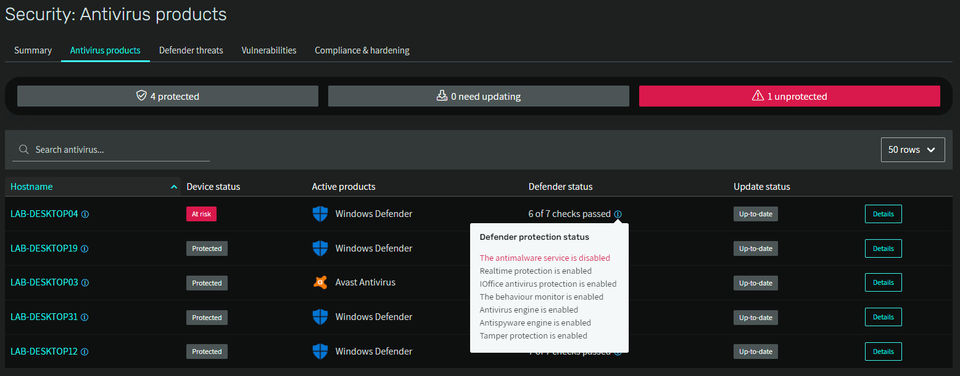Click the 6 of 7 checks passed text
The width and height of the screenshot is (960, 376).
coord(569,214)
